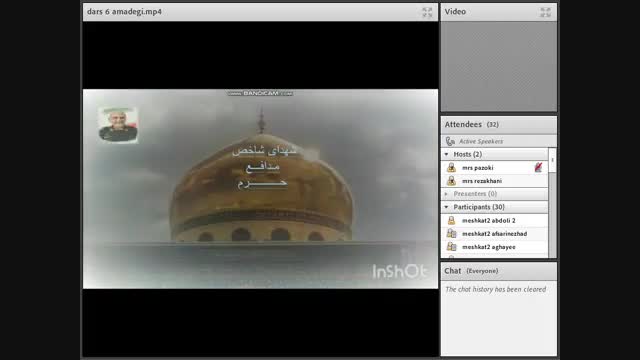Click the user icon for meshkat2 aghayee
This screenshot has width=640, height=360.
click(x=451, y=247)
